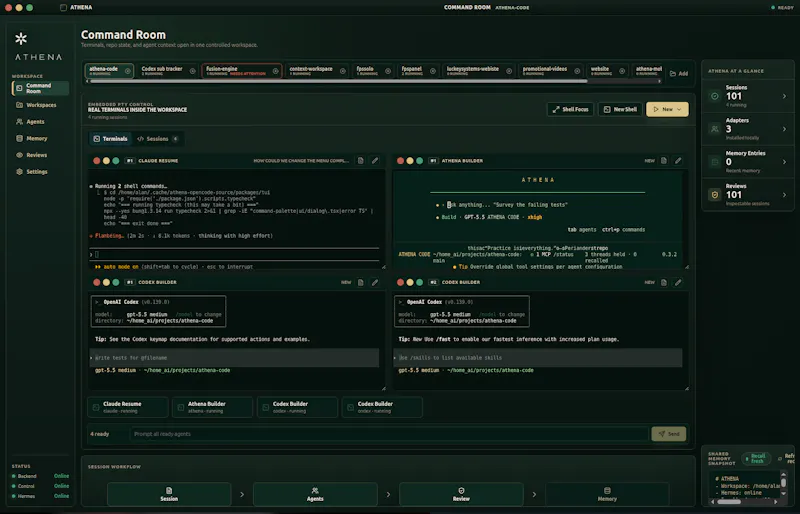This screenshot has width=800, height=514.
Task: Select Athena Builder agent chip
Action: [x=213, y=407]
